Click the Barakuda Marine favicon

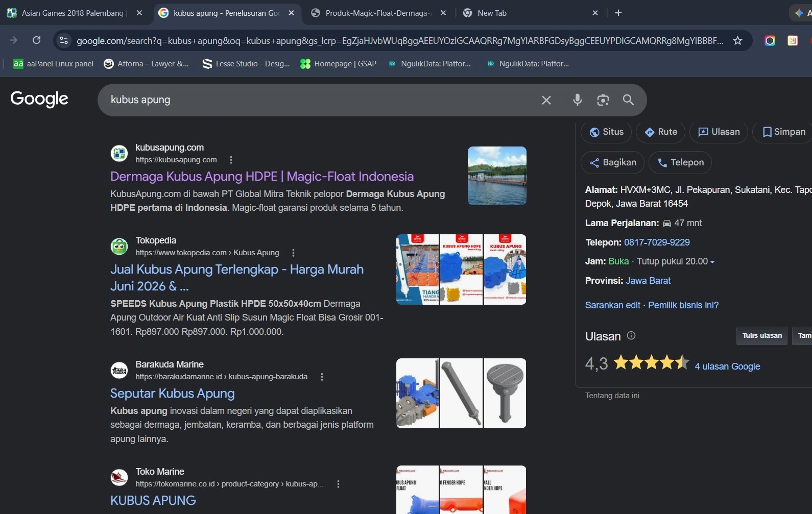119,370
